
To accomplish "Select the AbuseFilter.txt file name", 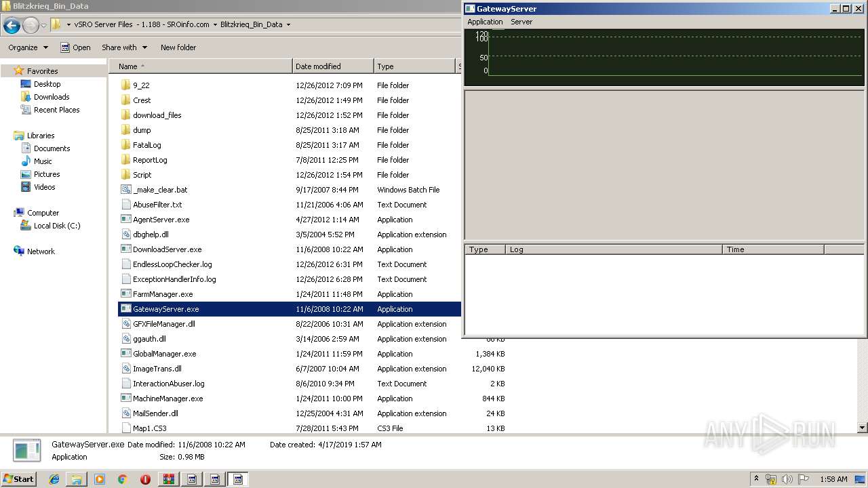I will click(157, 205).
